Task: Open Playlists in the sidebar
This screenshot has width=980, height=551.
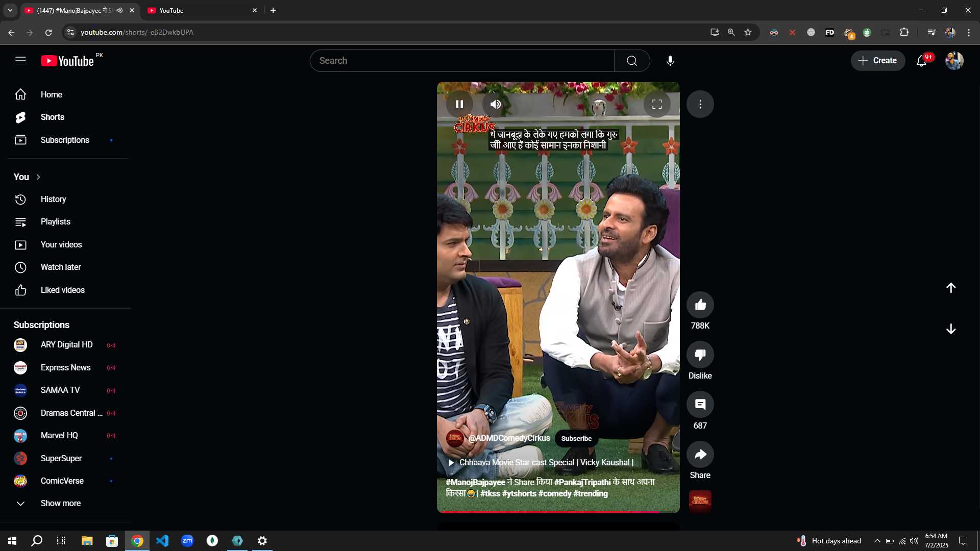Action: click(x=65, y=222)
